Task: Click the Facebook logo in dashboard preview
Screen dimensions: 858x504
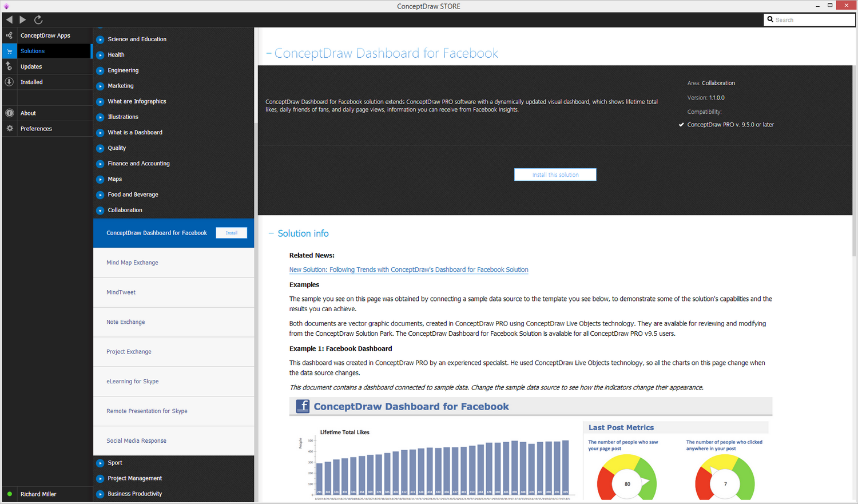Action: [x=303, y=406]
